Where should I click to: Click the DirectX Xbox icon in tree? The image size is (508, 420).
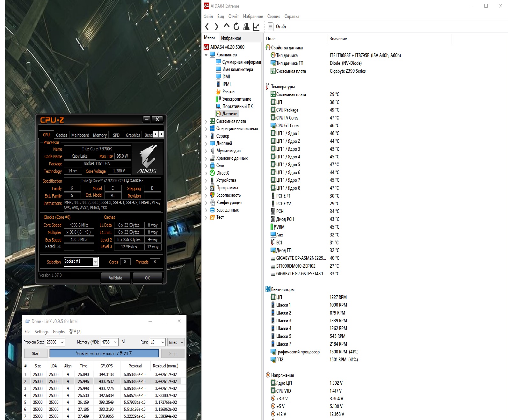(x=212, y=173)
